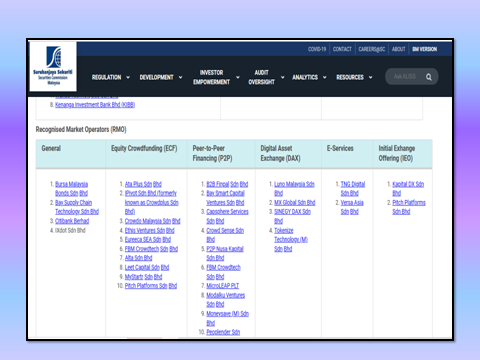Open Leet Capital Sdn Bhd link

(147, 267)
